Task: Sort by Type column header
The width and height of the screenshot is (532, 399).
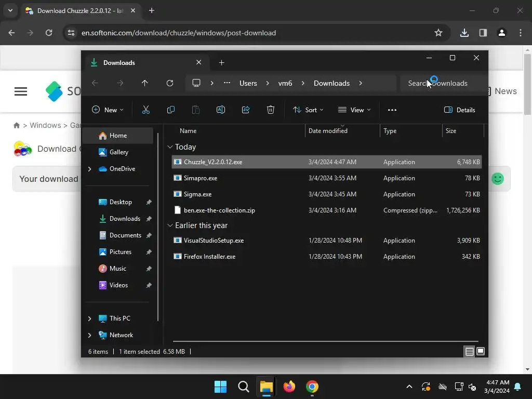Action: (x=411, y=131)
